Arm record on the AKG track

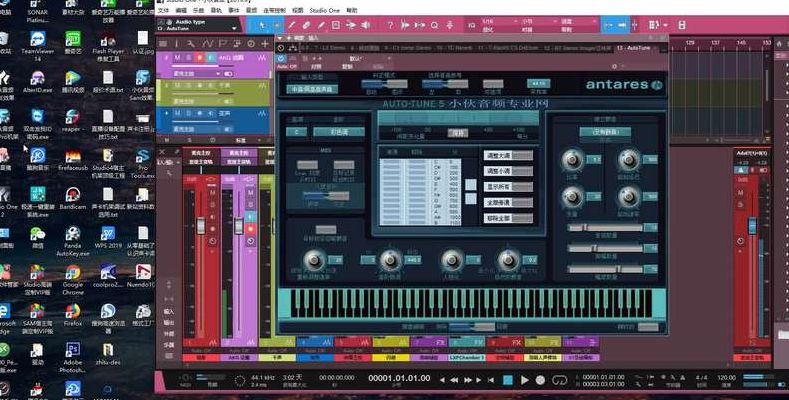click(199, 58)
